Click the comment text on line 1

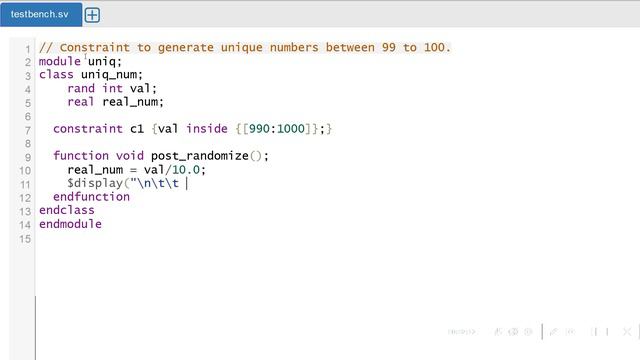[245, 47]
